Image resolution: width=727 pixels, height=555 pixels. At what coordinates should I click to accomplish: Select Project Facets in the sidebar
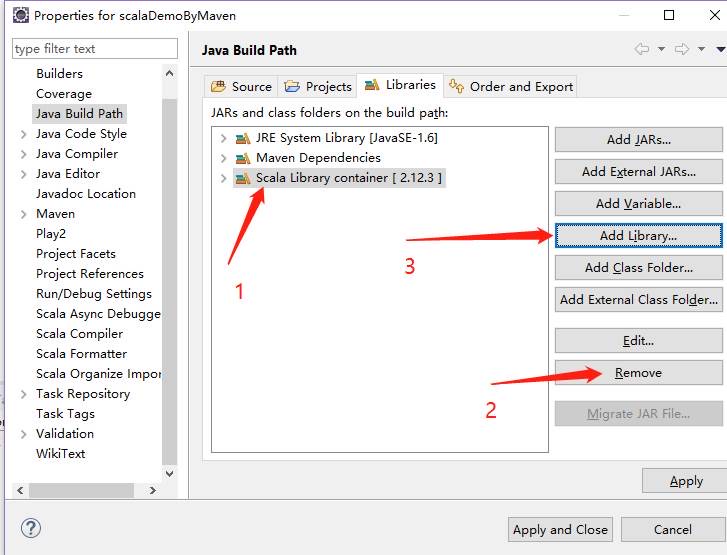(76, 253)
